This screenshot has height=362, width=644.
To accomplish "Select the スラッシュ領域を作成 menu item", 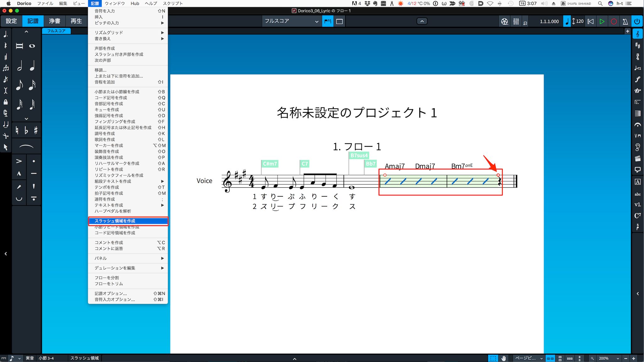I will tap(128, 221).
